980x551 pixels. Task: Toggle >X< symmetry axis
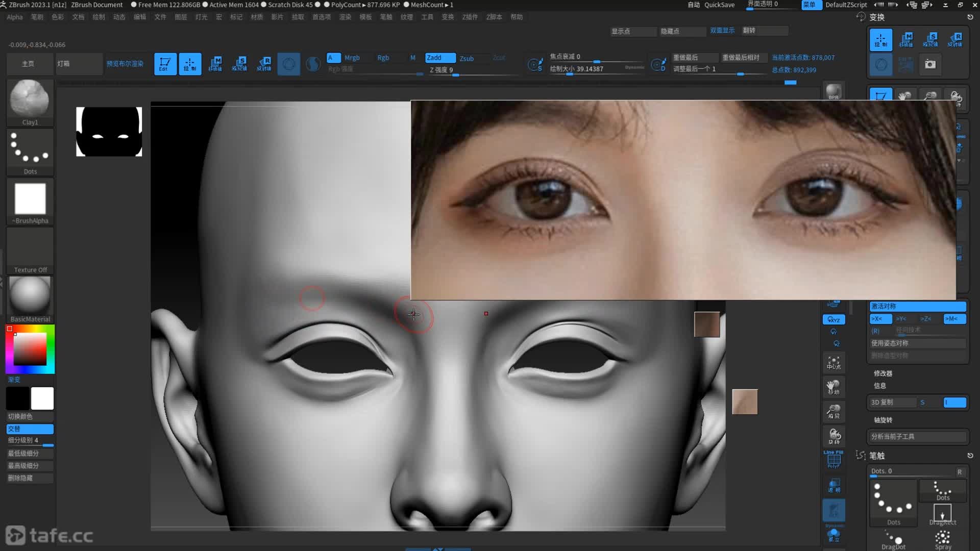pyautogui.click(x=880, y=319)
